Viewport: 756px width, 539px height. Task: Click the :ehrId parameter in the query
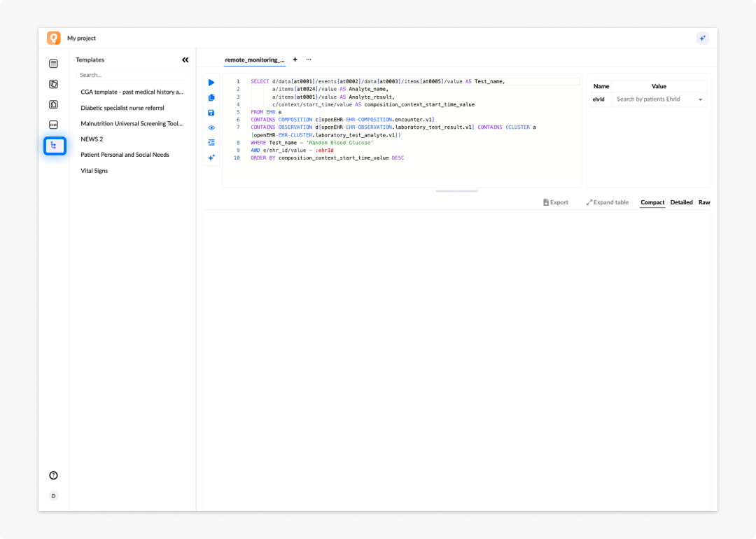tap(324, 150)
